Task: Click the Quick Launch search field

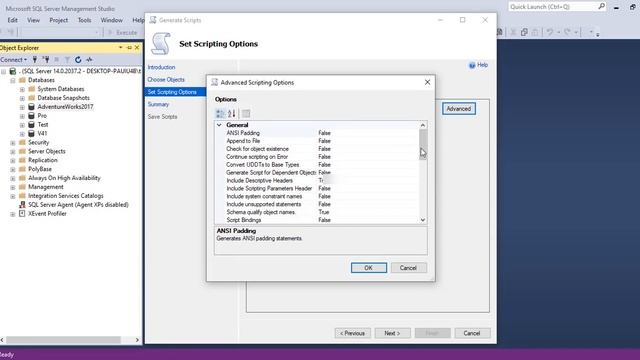Action: 553,7
